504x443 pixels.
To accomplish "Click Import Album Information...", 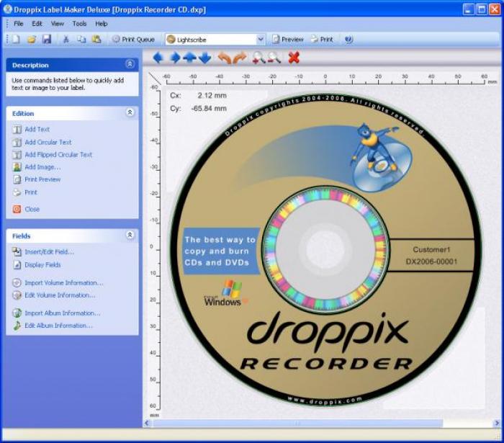I will pos(63,313).
